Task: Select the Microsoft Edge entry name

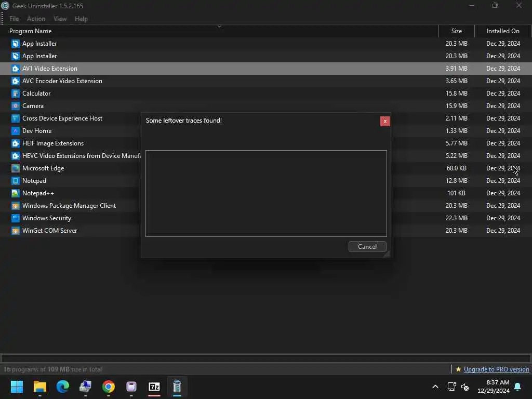Action: 43,168
